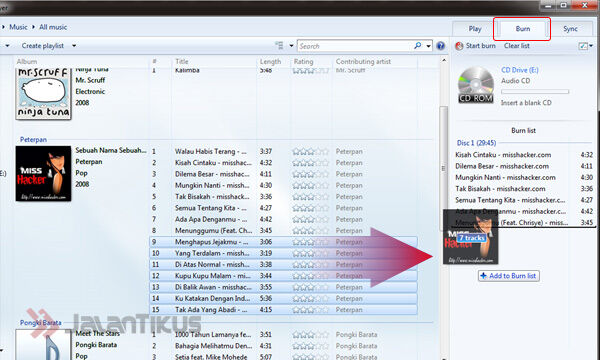Sort by the Rating column header
This screenshot has width=600, height=360.
[303, 61]
